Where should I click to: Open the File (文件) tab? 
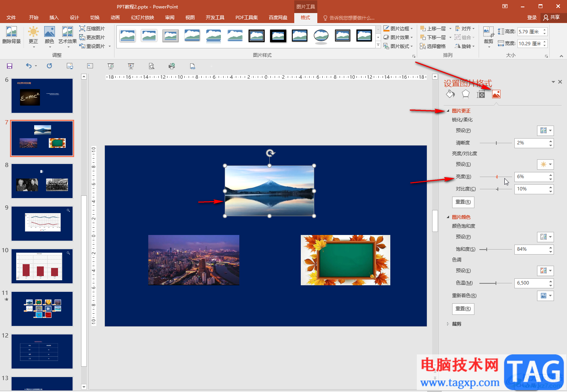(12, 18)
